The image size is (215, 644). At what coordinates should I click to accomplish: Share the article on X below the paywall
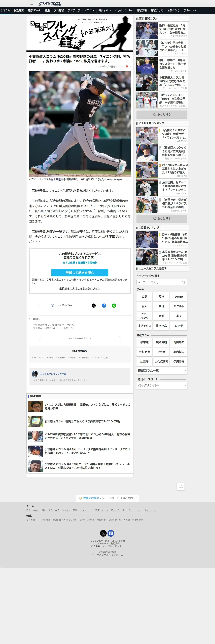tap(94, 305)
